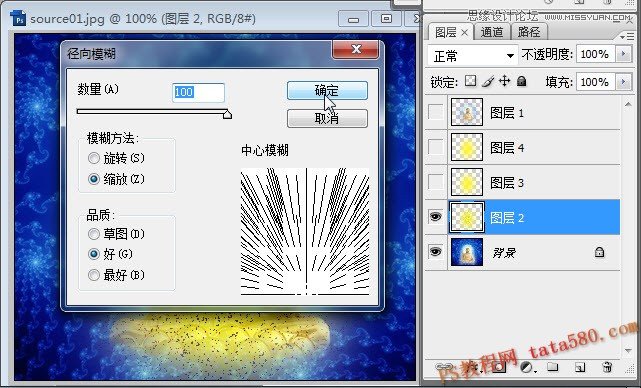Lock all padlock icon

click(x=521, y=81)
